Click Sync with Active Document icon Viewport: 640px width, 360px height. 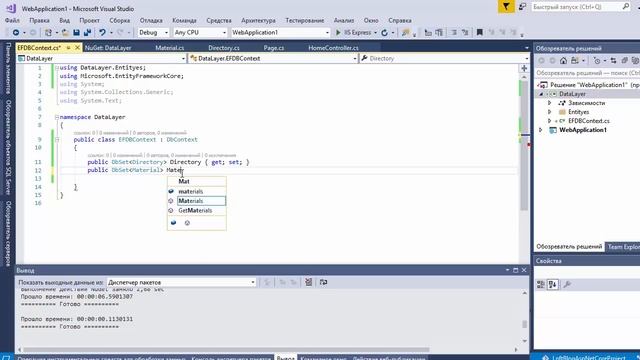[x=613, y=60]
